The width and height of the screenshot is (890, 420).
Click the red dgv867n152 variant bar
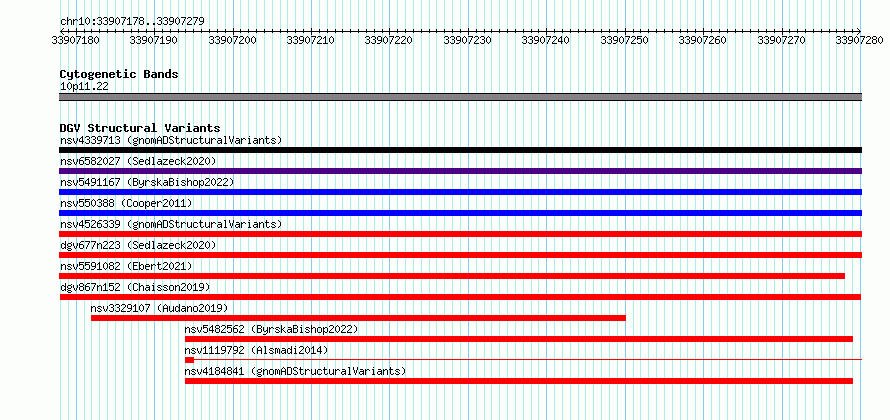(x=460, y=297)
